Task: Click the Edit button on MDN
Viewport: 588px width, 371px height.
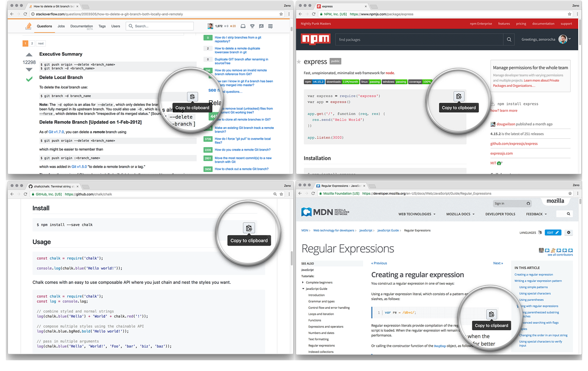Action: 553,233
